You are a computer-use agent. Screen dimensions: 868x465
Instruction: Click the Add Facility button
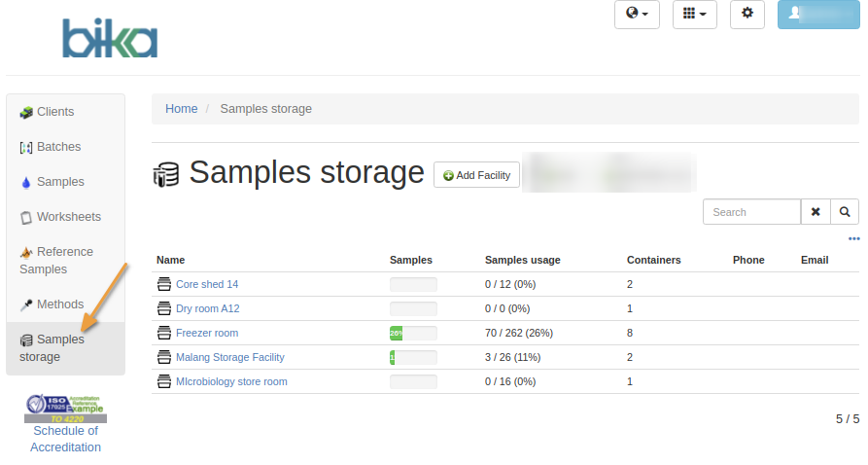click(x=477, y=175)
